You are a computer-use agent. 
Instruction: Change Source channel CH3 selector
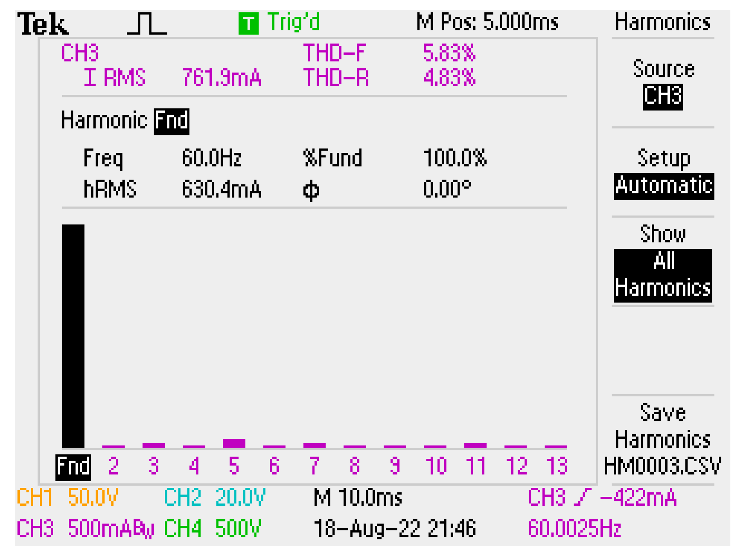click(x=663, y=96)
